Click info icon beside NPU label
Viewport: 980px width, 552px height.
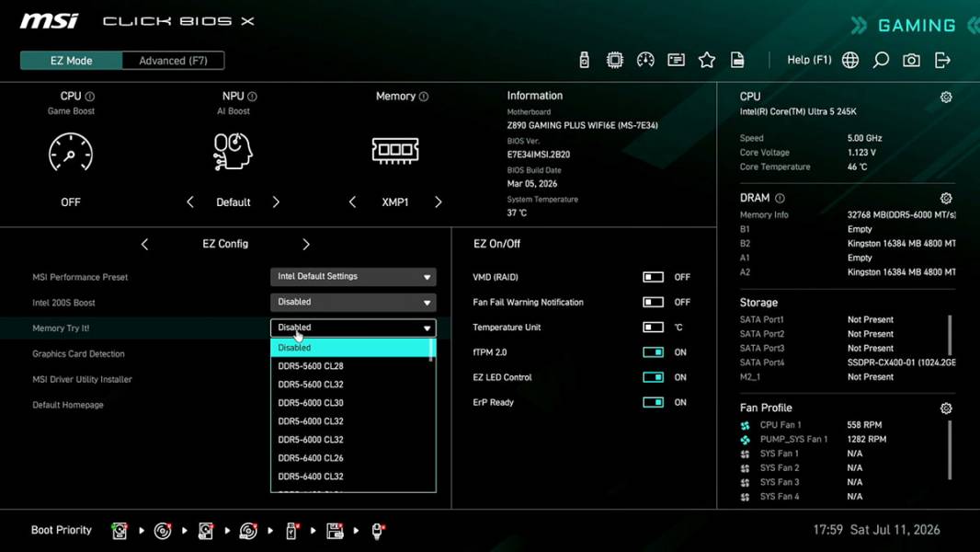252,97
